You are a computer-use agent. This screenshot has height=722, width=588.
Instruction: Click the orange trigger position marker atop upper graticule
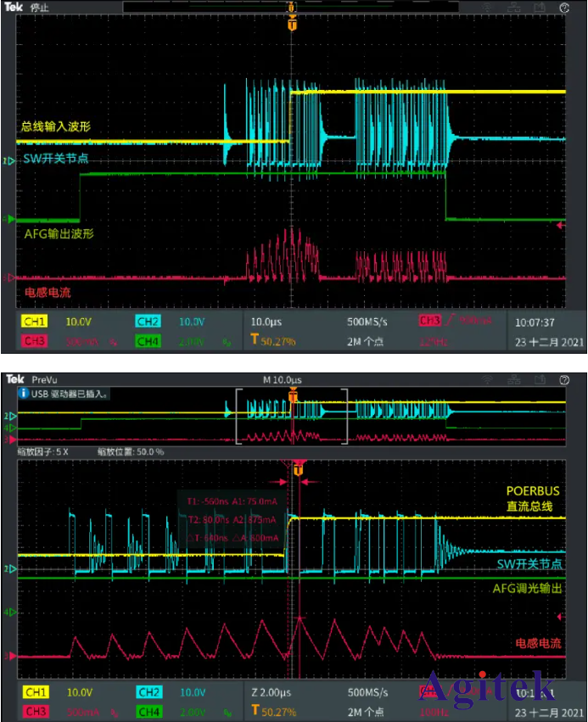[x=293, y=25]
